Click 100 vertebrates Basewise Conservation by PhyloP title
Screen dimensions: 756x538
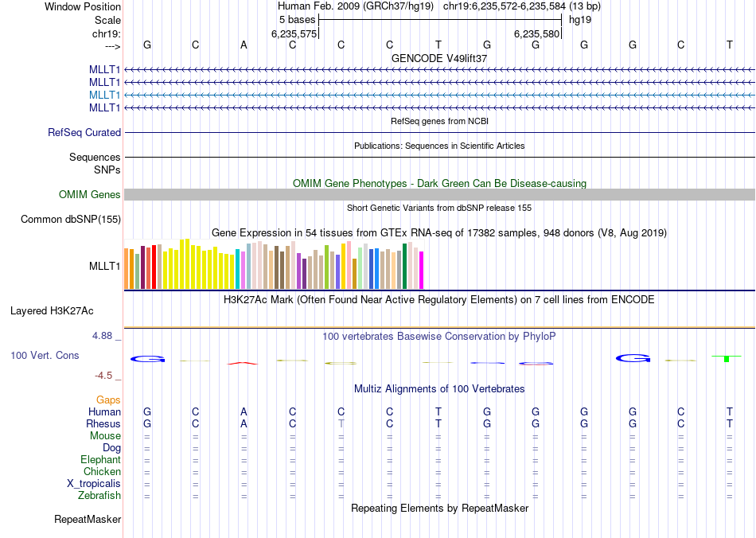tap(439, 336)
